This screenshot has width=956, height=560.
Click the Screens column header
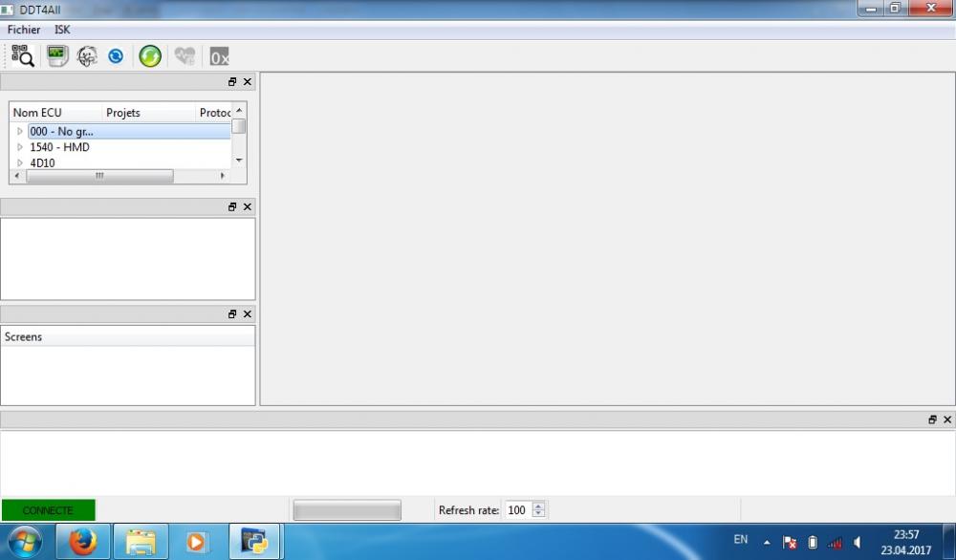127,337
